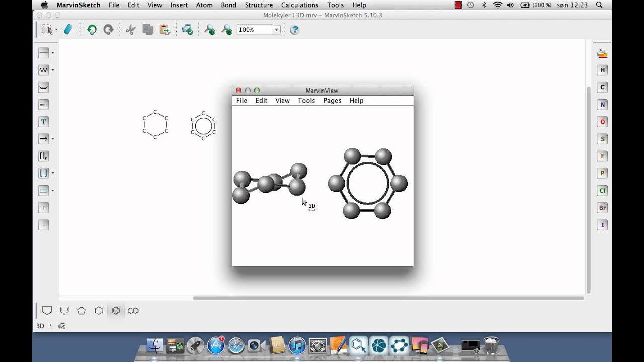The height and width of the screenshot is (362, 644).
Task: Zoom out with magnifier minus
Action: click(227, 30)
